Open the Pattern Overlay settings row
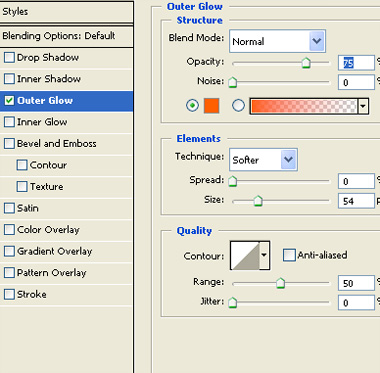This screenshot has width=380, height=373. [x=67, y=273]
